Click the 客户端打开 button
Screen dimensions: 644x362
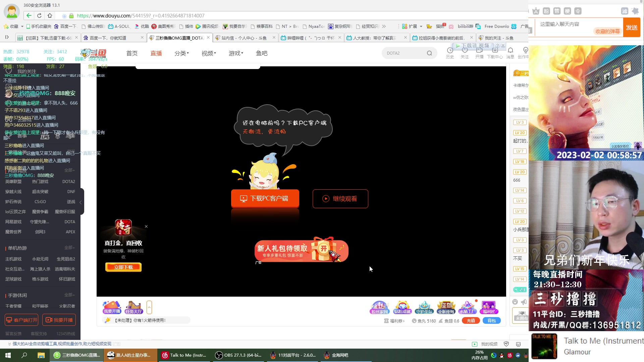[x=21, y=320]
